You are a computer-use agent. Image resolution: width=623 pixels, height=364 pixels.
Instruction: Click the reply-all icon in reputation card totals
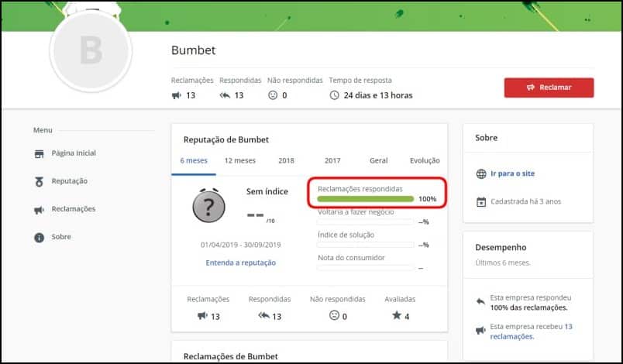coord(263,315)
